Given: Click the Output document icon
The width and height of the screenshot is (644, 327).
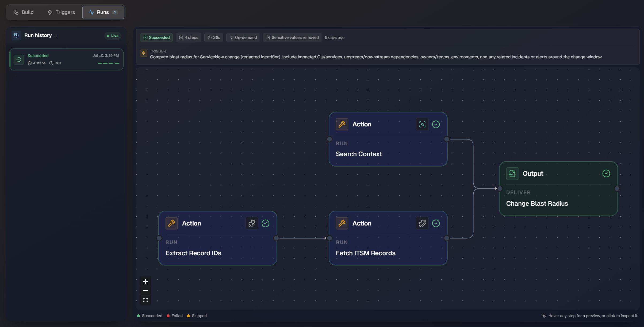Looking at the screenshot, I should coord(512,174).
